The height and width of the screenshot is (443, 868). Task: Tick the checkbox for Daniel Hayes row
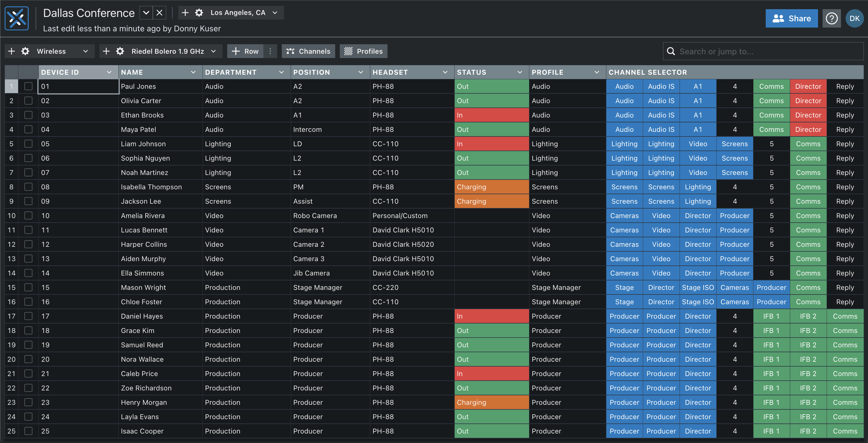tap(28, 316)
